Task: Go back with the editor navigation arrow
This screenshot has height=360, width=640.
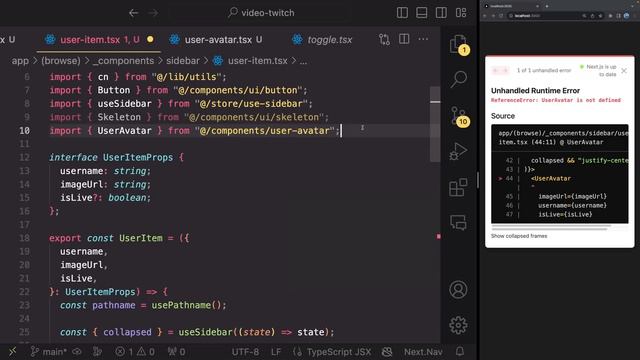Action: tap(133, 13)
